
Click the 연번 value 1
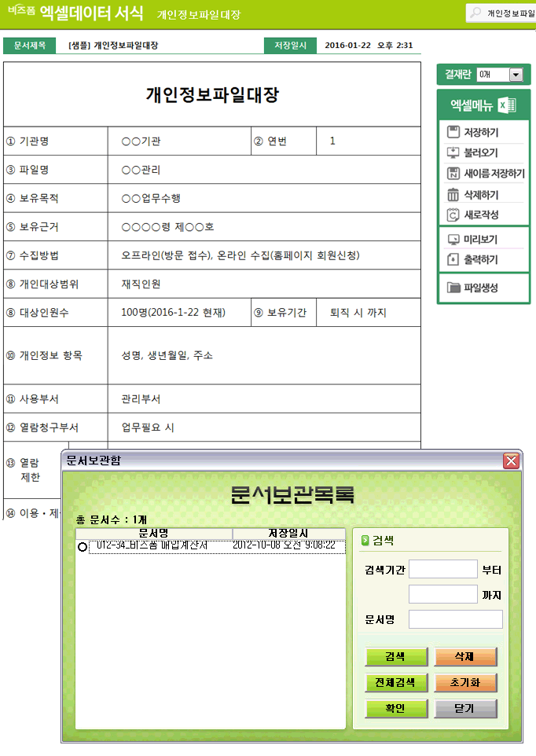[332, 141]
